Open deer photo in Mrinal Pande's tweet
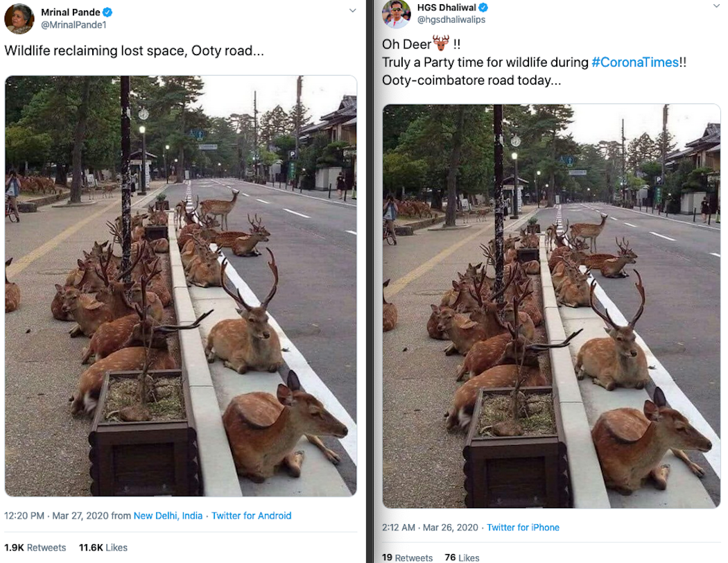The height and width of the screenshot is (563, 728). pyautogui.click(x=180, y=286)
